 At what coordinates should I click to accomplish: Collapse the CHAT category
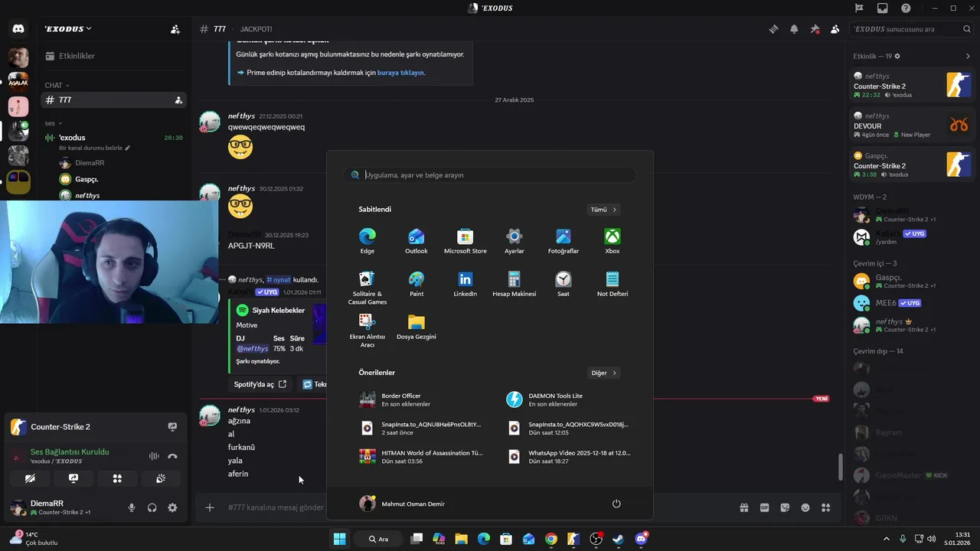point(57,85)
